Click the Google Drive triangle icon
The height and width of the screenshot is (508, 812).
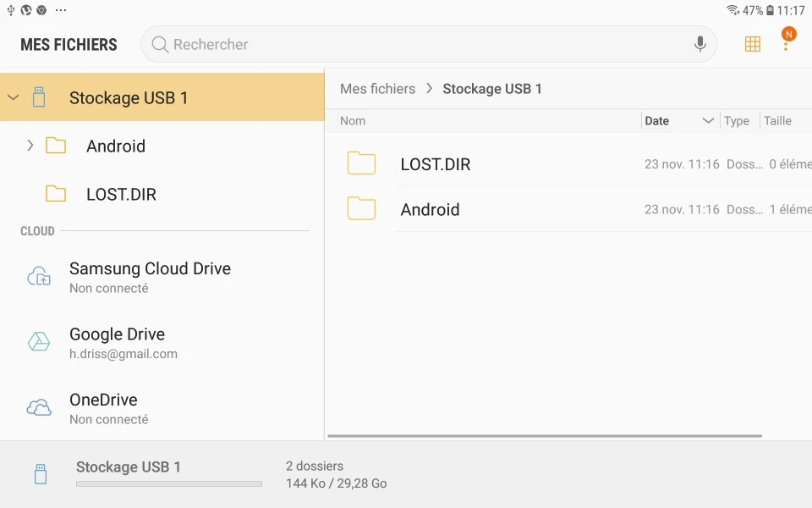tap(39, 341)
